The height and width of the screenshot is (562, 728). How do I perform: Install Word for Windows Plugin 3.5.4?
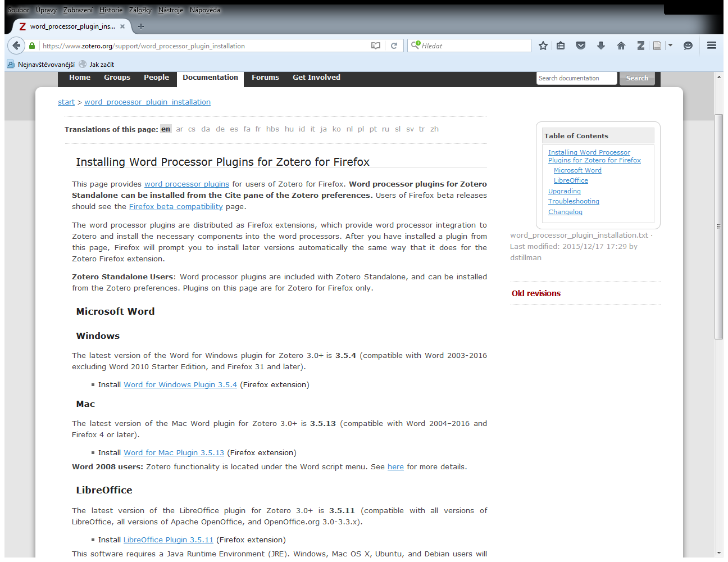click(180, 384)
